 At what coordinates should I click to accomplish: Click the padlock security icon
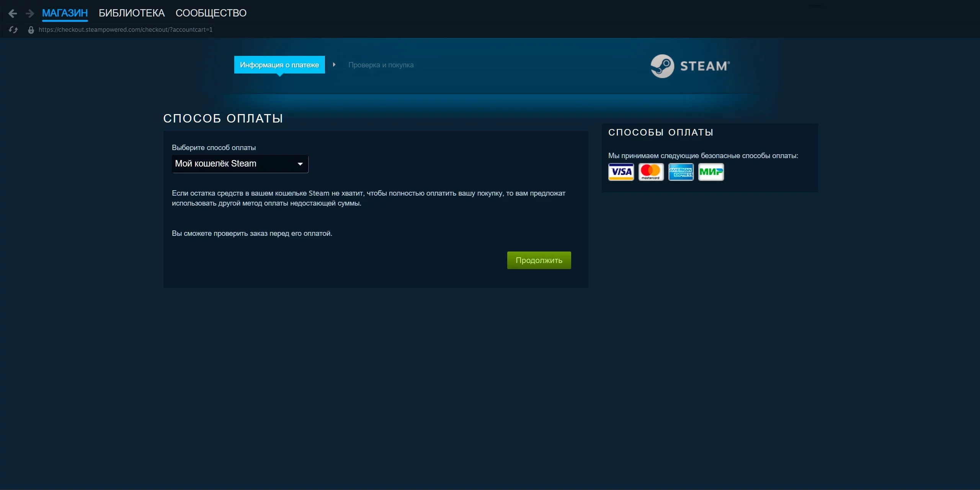point(31,30)
